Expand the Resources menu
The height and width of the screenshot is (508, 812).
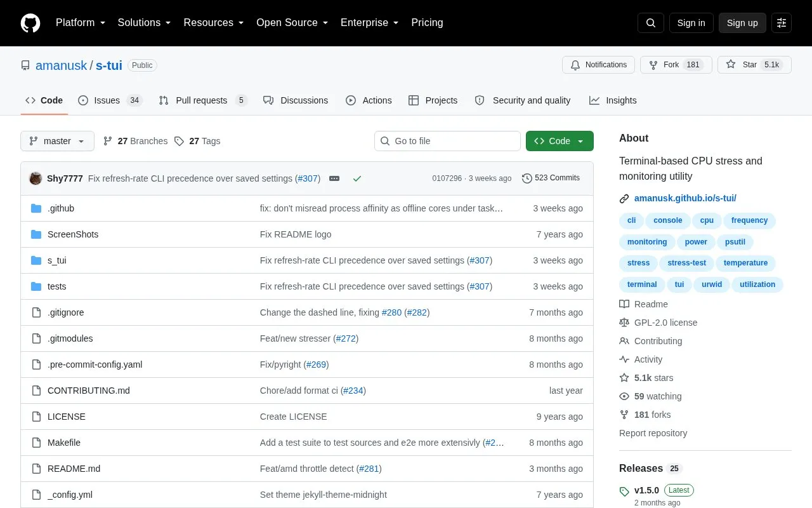coord(214,23)
